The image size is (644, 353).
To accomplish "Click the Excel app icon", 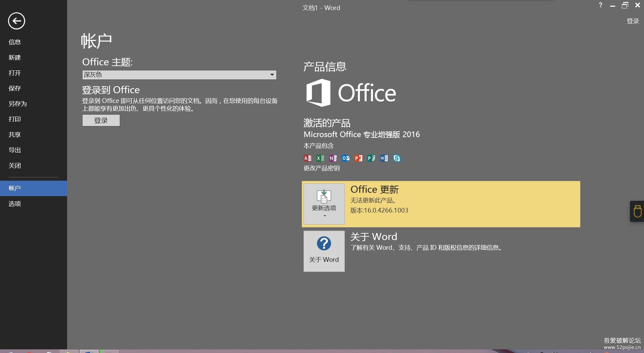I will point(320,158).
